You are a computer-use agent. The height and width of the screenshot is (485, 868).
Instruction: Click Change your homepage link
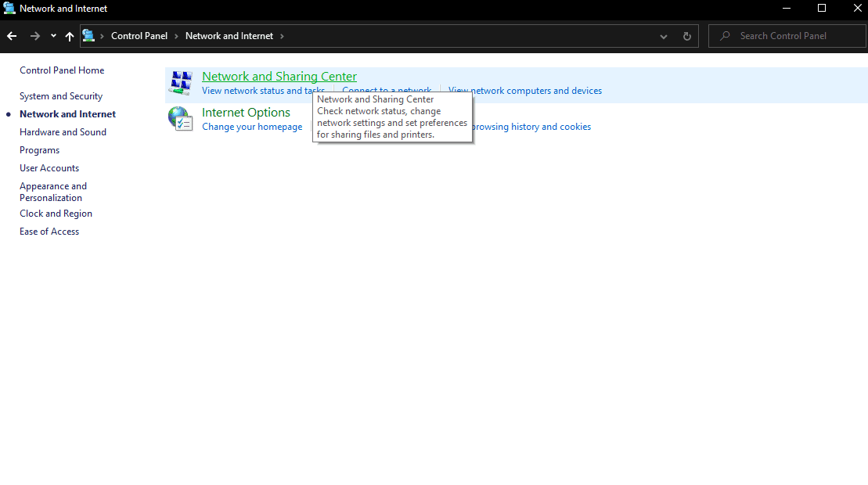click(x=252, y=126)
